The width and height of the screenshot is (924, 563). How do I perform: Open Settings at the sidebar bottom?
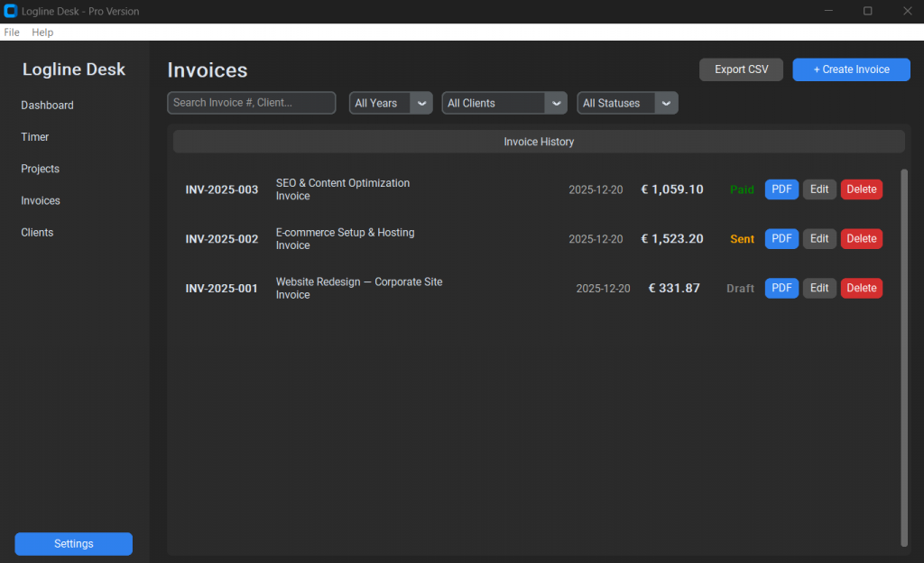click(73, 544)
